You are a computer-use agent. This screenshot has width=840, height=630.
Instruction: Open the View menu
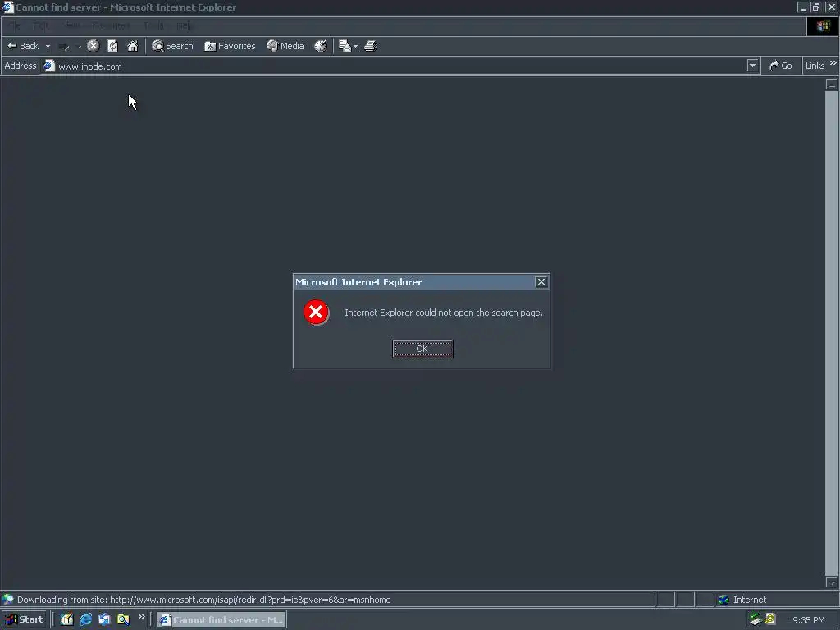pos(72,25)
